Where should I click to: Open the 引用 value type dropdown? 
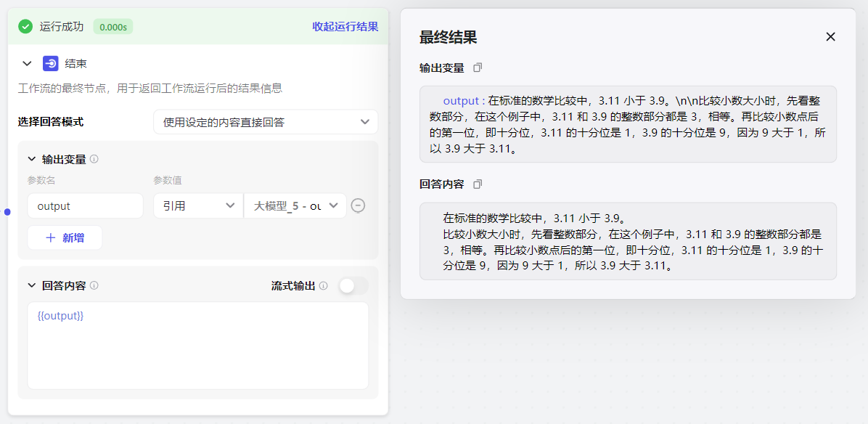[x=198, y=205]
